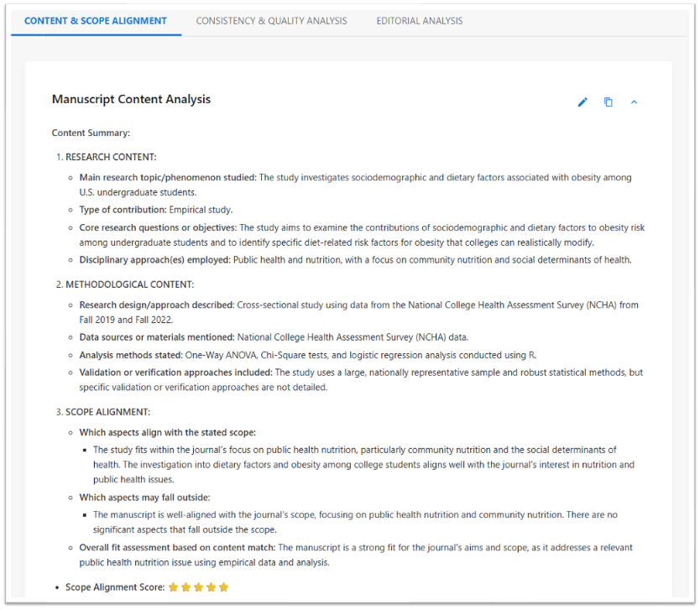Image resolution: width=700 pixels, height=610 pixels.
Task: Click the edit pencil icon
Action: [582, 102]
